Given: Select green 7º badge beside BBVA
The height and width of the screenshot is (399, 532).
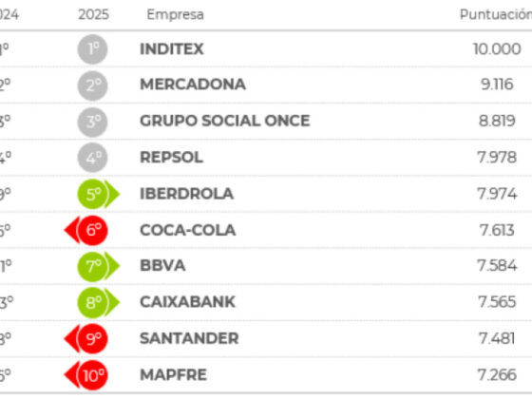Looking at the screenshot, I should [99, 266].
